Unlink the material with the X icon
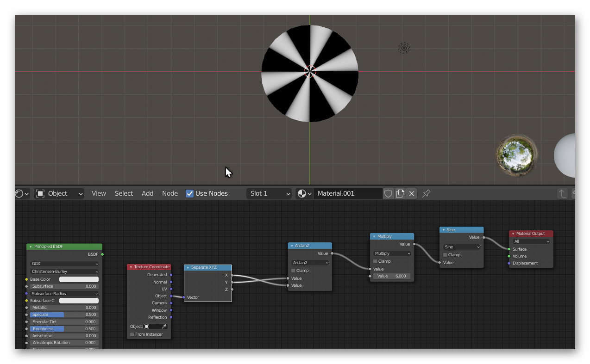The height and width of the screenshot is (364, 590). point(412,193)
